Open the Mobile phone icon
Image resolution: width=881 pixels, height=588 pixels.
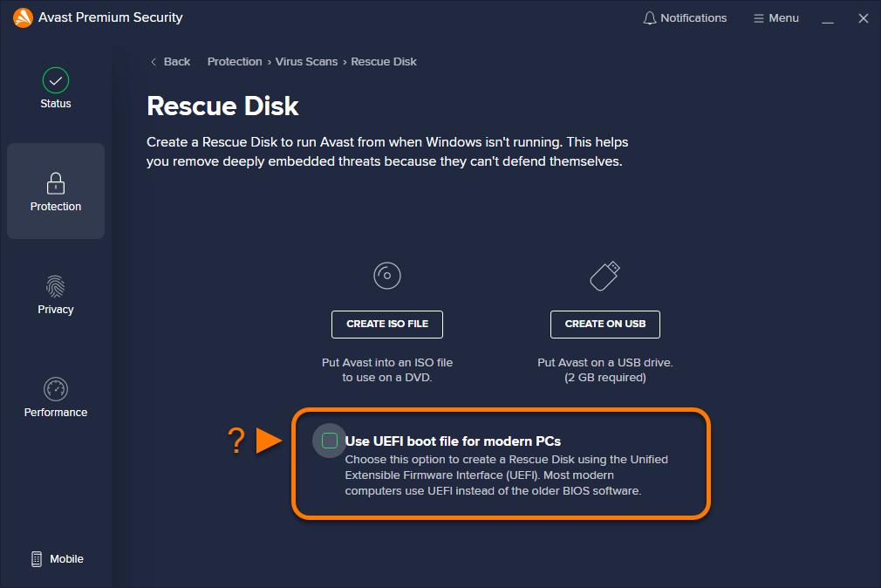click(x=37, y=559)
